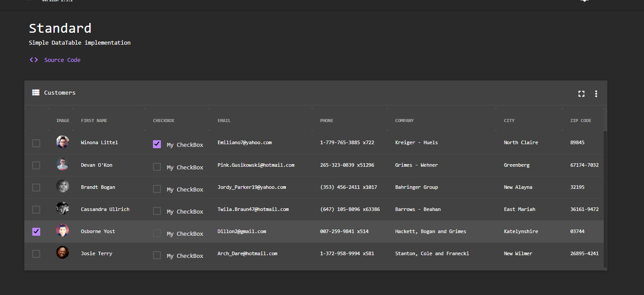644x295 pixels.
Task: Click company Bahringer Group
Action: [x=416, y=187]
